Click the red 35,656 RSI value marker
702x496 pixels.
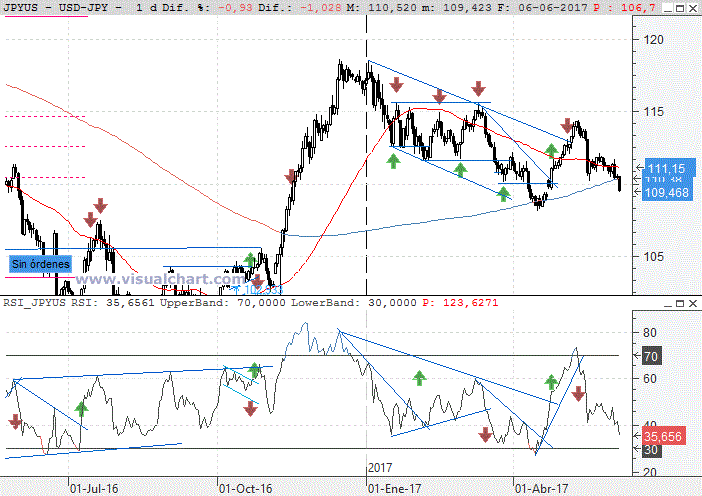click(663, 436)
